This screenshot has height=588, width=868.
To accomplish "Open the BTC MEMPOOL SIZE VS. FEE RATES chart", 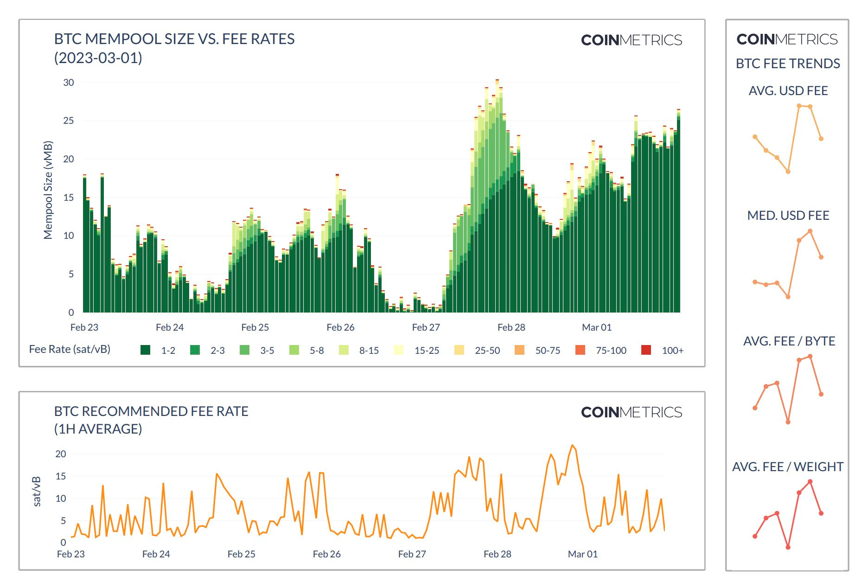I will tap(175, 40).
